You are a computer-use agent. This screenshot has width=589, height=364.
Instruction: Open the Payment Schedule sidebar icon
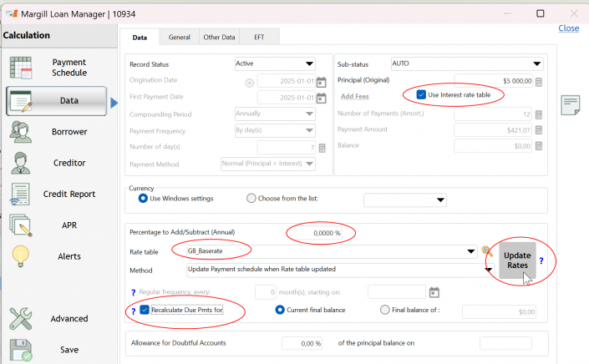point(22,68)
